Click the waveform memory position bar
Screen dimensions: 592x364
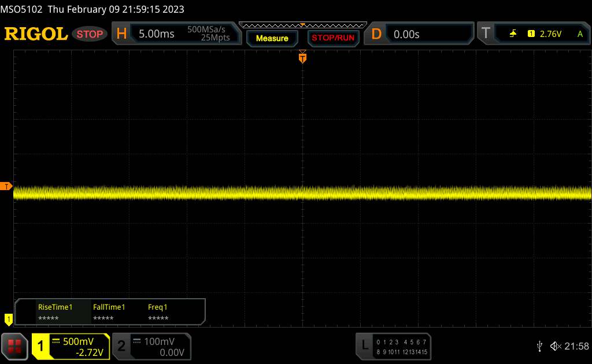pyautogui.click(x=303, y=25)
